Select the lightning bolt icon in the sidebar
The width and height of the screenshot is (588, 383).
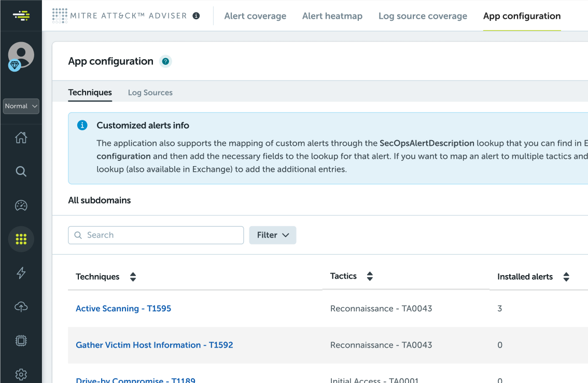click(21, 273)
